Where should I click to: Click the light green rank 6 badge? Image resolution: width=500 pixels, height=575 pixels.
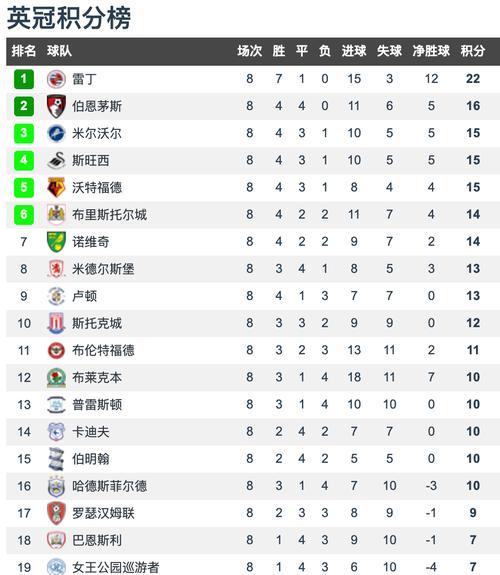(x=24, y=215)
